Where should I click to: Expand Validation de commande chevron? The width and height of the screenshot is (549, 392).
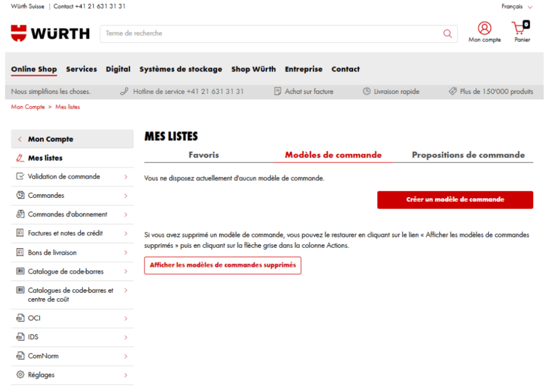coord(126,177)
